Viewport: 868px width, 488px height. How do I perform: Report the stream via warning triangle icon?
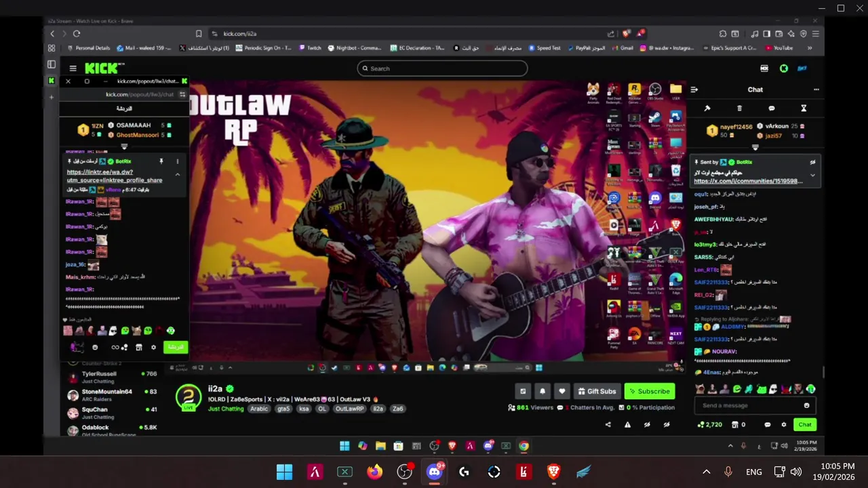(627, 425)
